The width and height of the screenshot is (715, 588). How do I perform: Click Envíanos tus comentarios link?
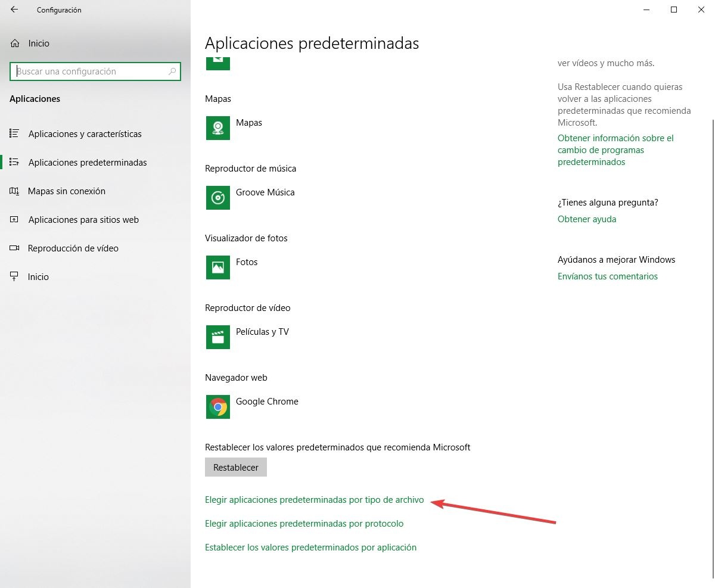pyautogui.click(x=608, y=276)
